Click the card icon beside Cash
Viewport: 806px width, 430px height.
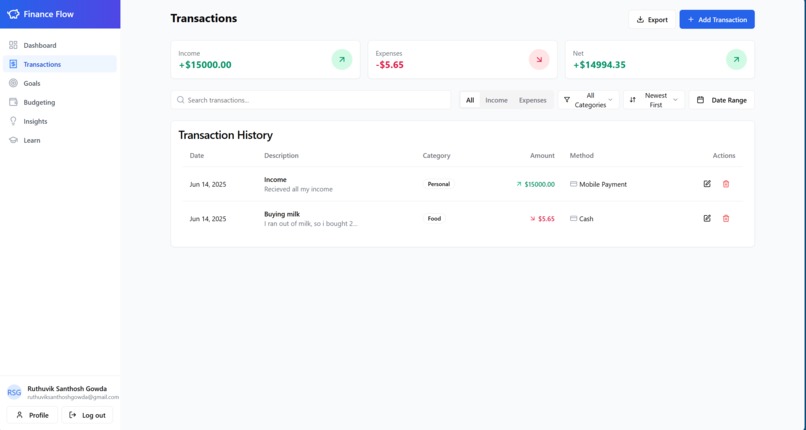click(573, 218)
